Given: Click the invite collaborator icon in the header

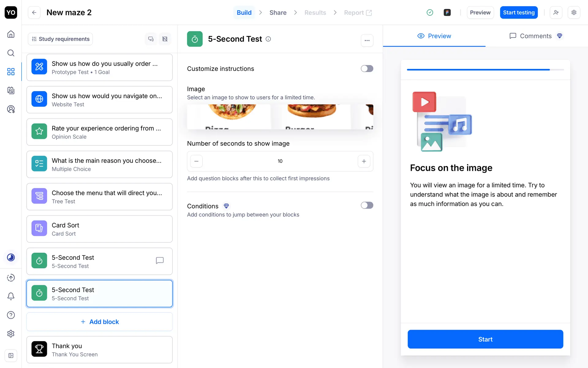Looking at the screenshot, I should [556, 13].
